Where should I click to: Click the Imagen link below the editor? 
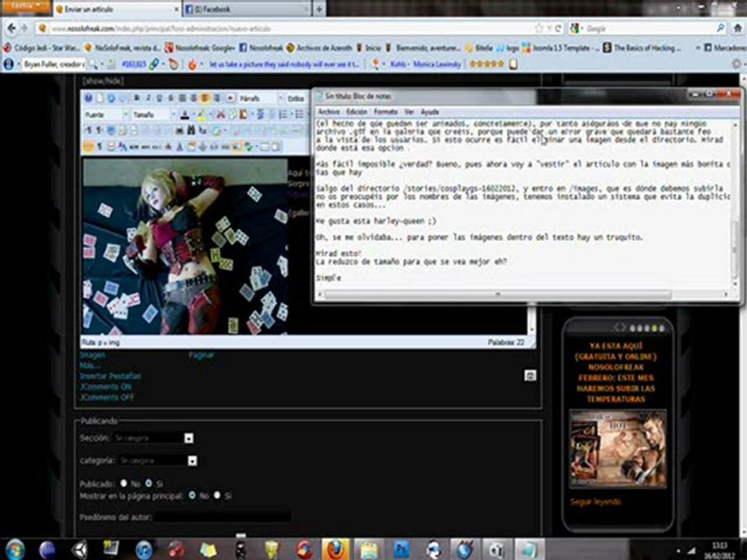pyautogui.click(x=93, y=355)
